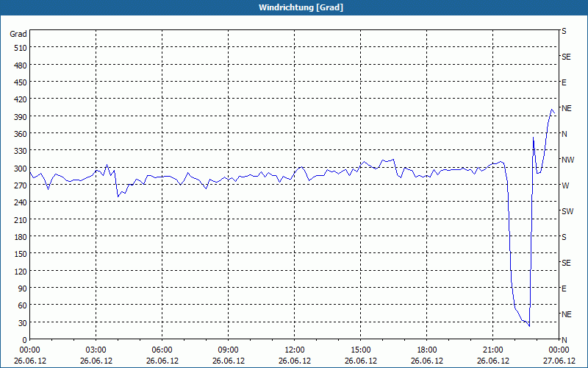
Task: Select the "03:00" time axis label
Action: [96, 350]
